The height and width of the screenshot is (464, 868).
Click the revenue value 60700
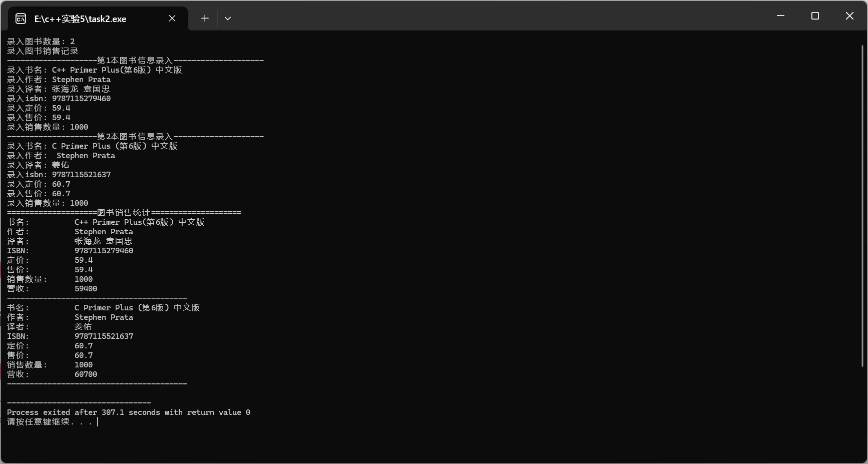pyautogui.click(x=86, y=374)
